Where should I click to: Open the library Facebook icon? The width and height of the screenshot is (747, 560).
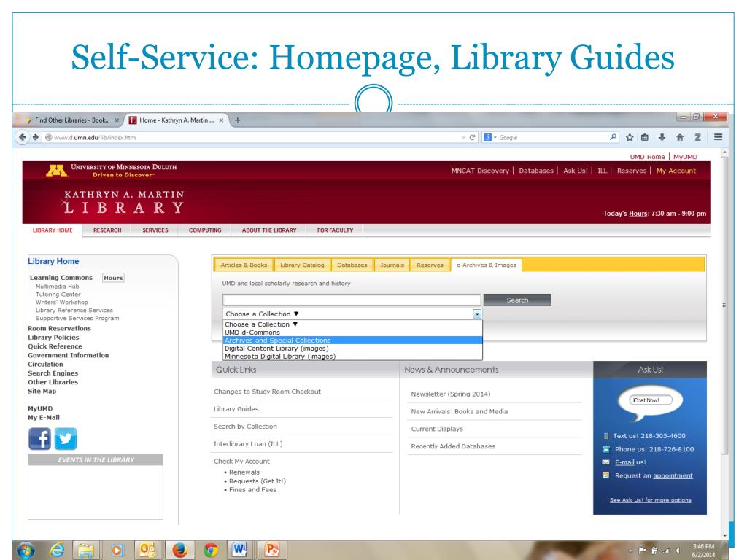[x=39, y=438]
